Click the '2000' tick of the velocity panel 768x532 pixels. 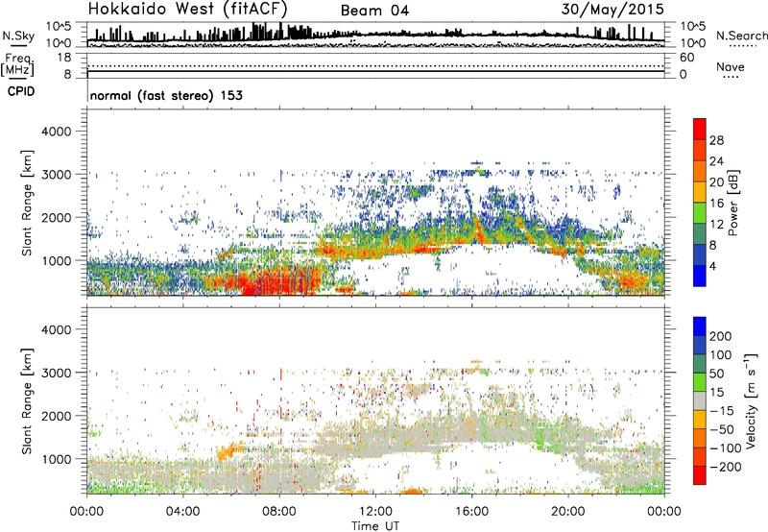57,416
